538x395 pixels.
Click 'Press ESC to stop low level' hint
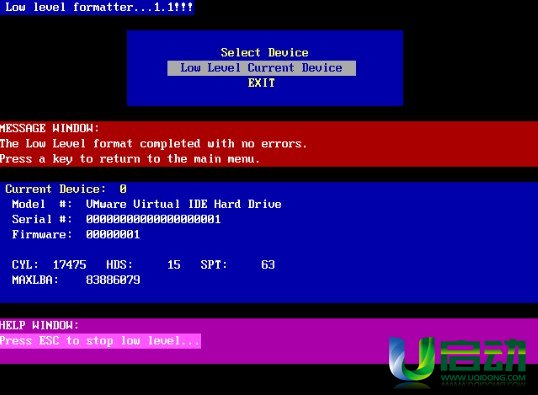tap(100, 341)
